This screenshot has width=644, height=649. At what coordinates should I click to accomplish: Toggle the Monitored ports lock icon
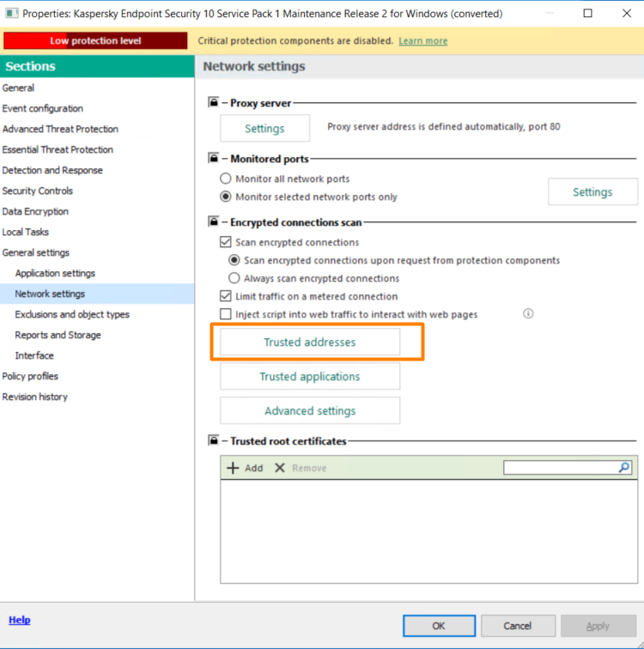[x=213, y=158]
